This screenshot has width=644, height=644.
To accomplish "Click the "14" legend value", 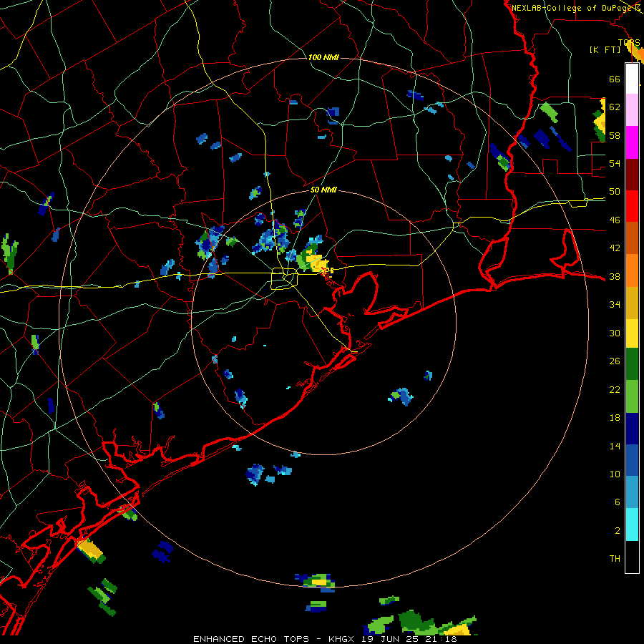I will point(615,446).
